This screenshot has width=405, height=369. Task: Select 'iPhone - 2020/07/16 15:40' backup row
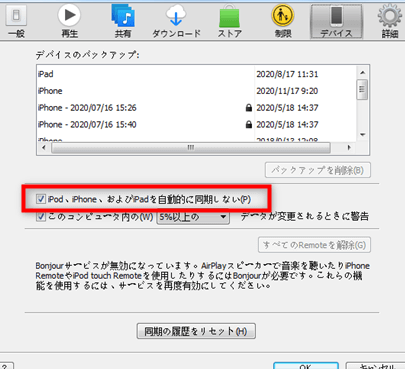[197, 124]
